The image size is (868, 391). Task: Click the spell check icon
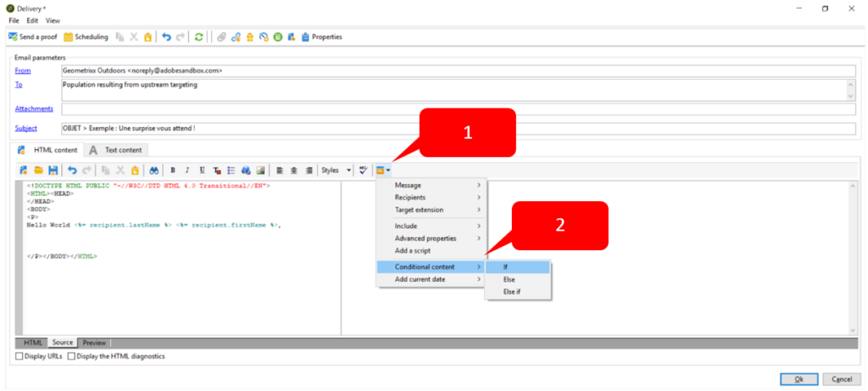(x=364, y=170)
